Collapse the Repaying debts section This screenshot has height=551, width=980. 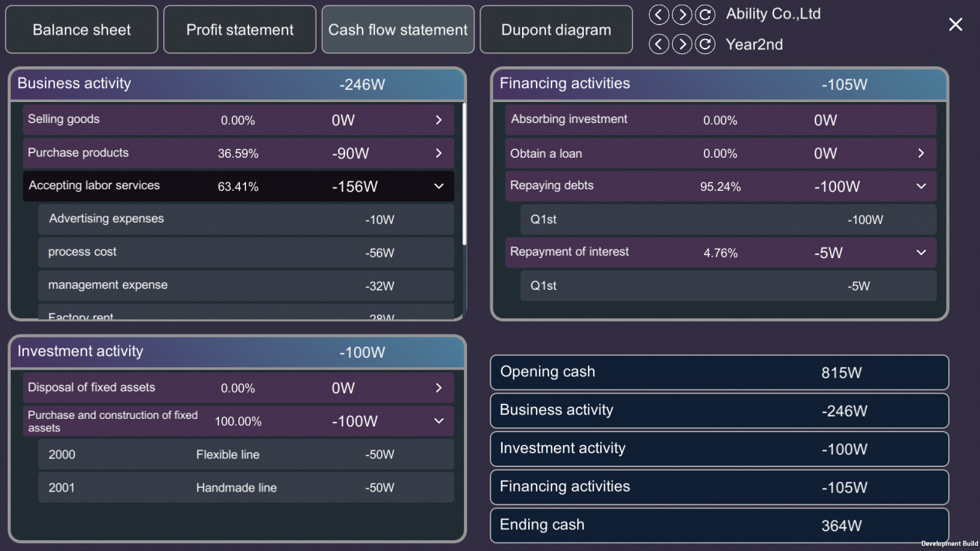[920, 186]
